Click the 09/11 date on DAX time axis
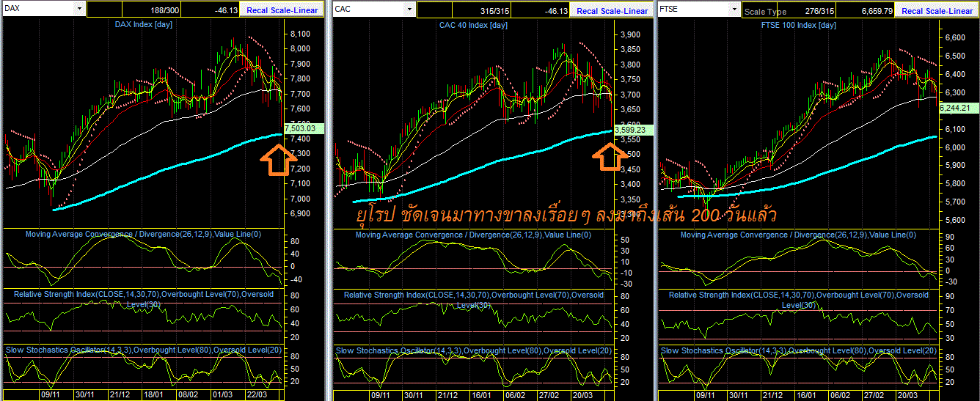 tap(51, 394)
